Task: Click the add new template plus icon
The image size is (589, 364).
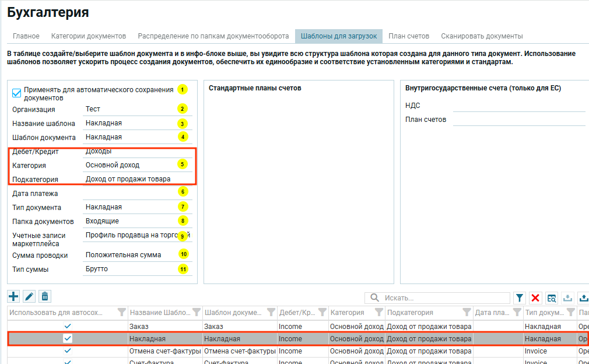Action: [x=13, y=297]
